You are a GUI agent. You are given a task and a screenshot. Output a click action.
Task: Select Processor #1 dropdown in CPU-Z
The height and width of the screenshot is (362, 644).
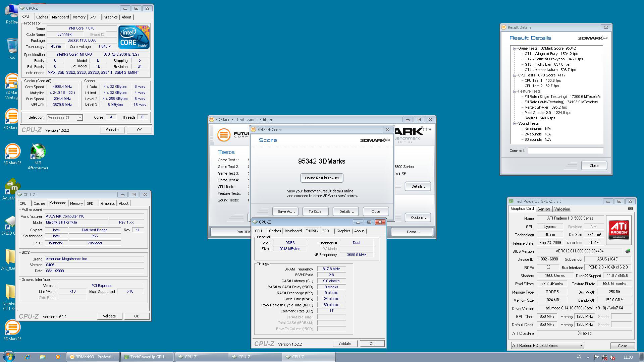64,117
